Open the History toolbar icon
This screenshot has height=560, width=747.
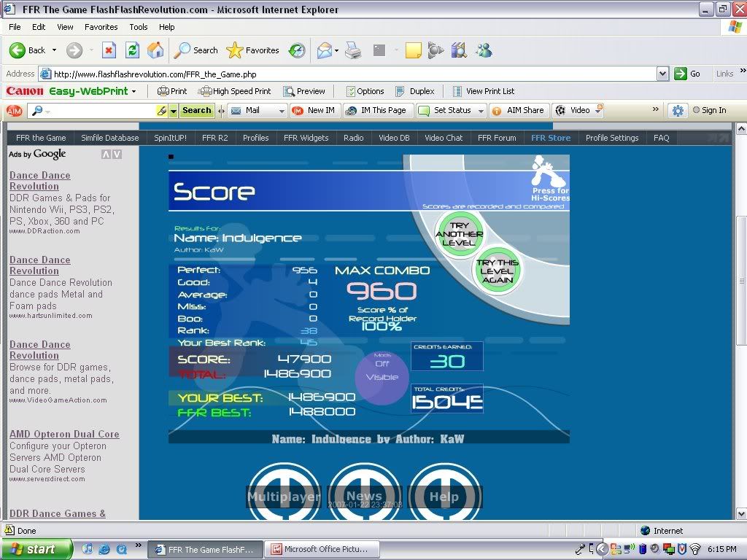(x=297, y=50)
